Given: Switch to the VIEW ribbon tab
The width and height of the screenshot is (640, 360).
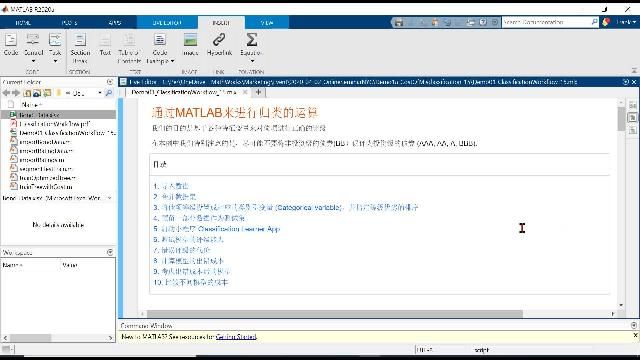Looking at the screenshot, I should [267, 22].
